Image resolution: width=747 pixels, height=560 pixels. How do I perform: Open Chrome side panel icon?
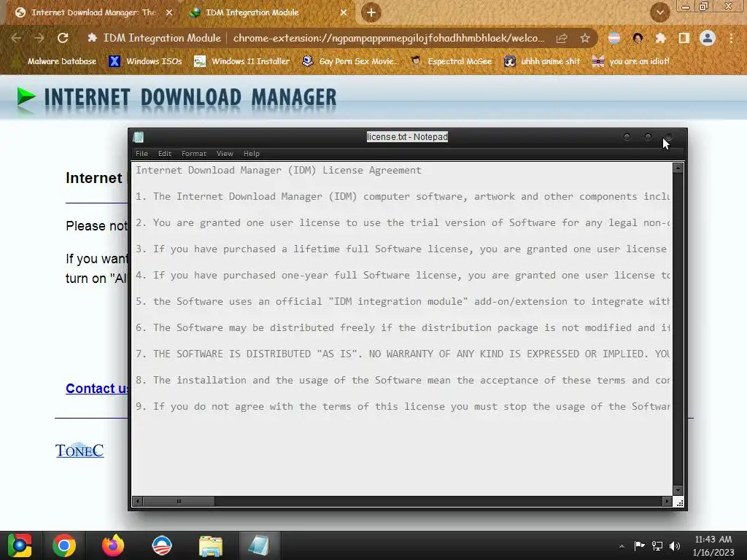click(684, 38)
